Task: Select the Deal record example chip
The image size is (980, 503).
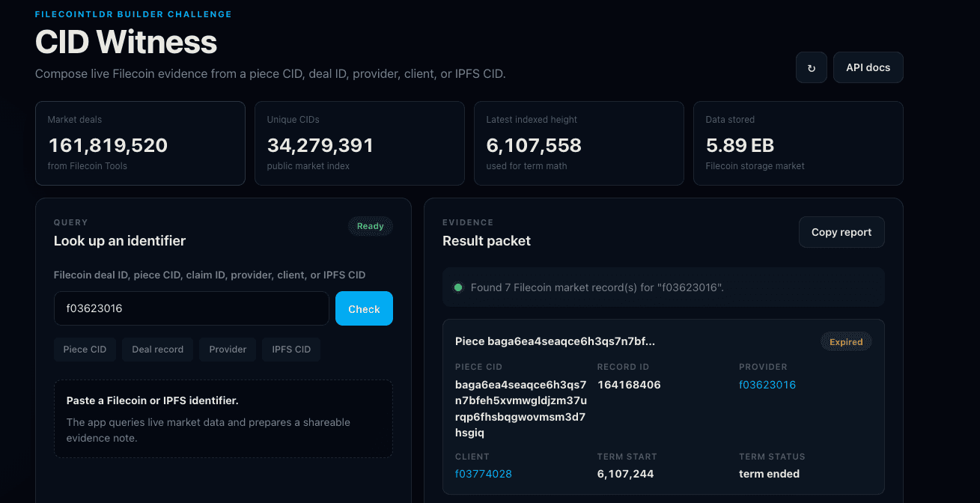Action: [158, 350]
